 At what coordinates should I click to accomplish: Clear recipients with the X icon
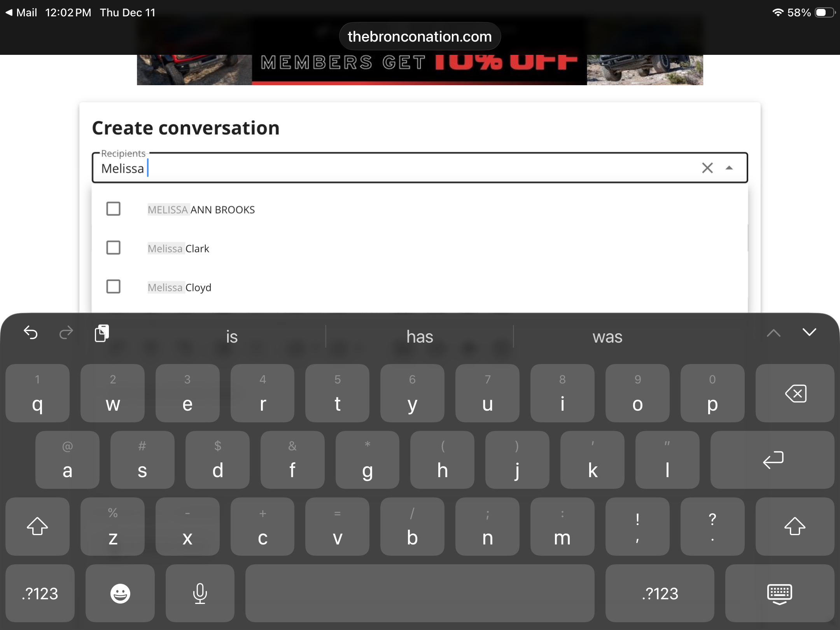click(707, 168)
